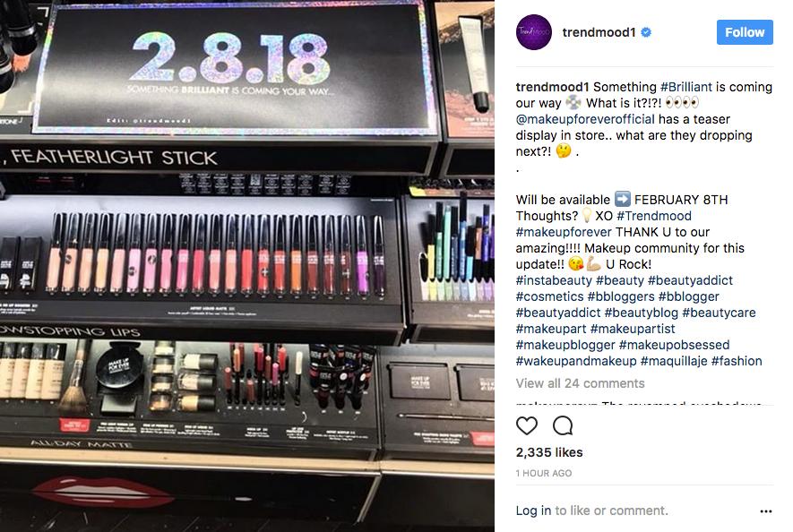
Task: Open the #wakeupandmakeup hashtag
Action: click(x=576, y=361)
